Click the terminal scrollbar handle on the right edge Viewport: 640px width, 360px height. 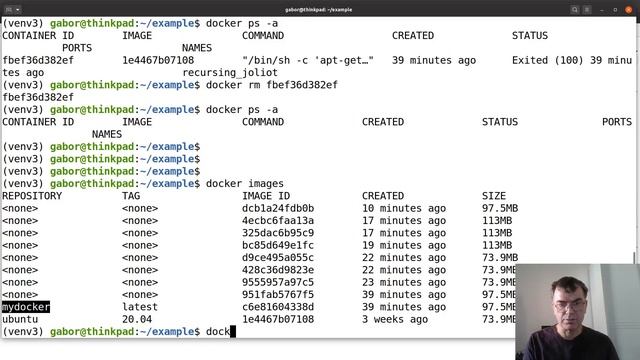click(634, 258)
